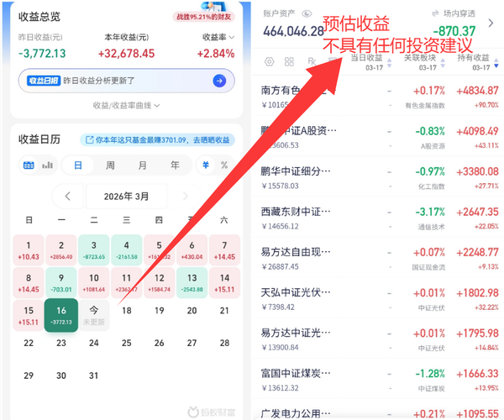
Task: Click 场内穿透 label
Action: 459,13
